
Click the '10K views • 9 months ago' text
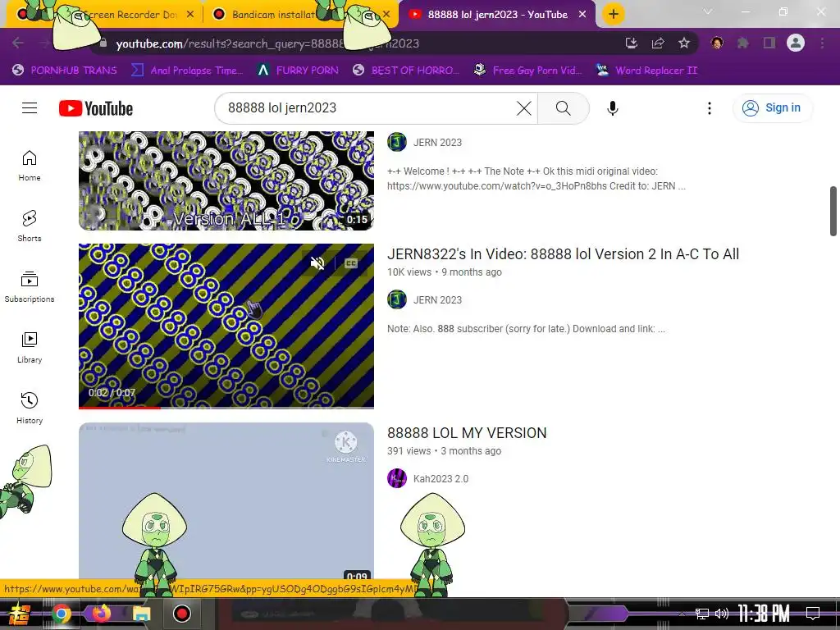(x=444, y=272)
